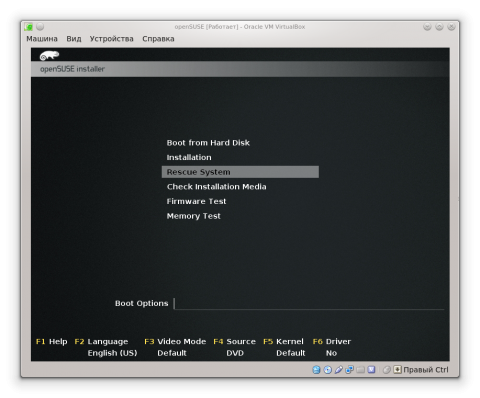Click the hard disk activity status icon
480x398 pixels.
(x=316, y=369)
